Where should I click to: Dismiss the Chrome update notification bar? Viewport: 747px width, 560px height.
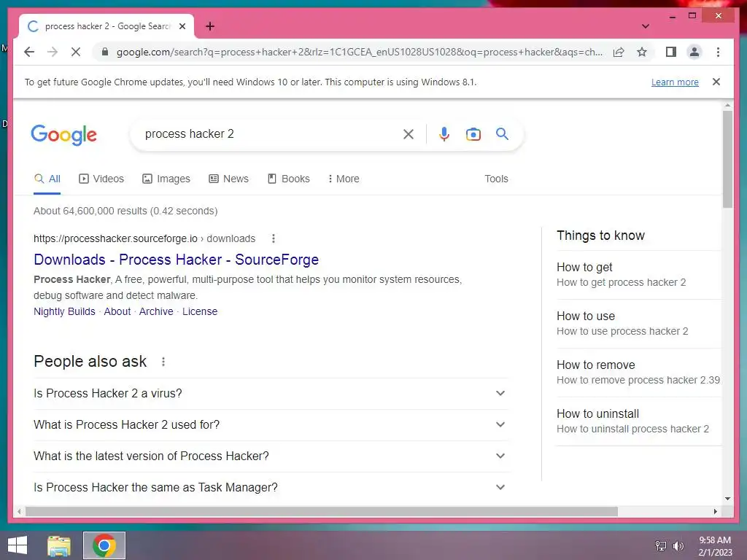pyautogui.click(x=716, y=82)
